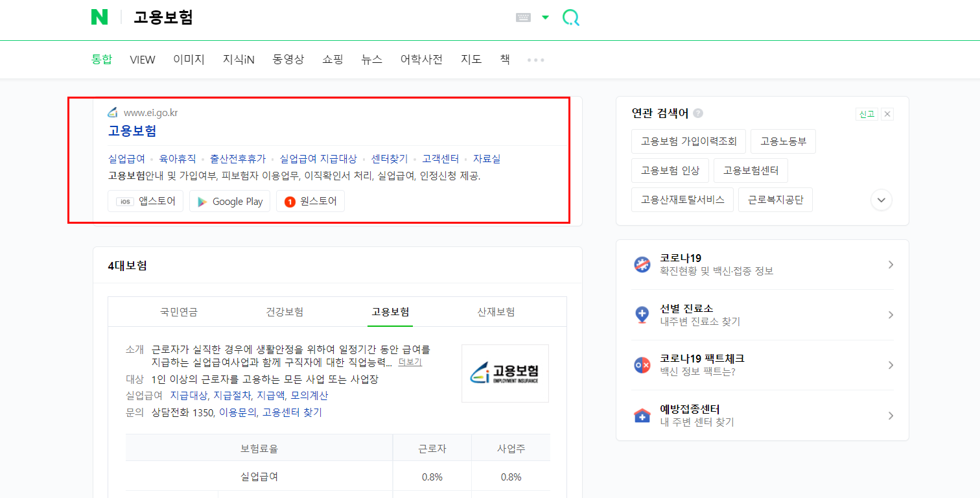This screenshot has width=980, height=498.
Task: Select the 산재보험 tab
Action: [496, 312]
